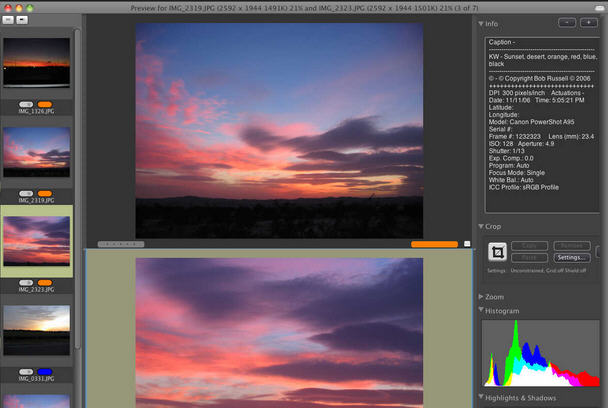
Task: Click the green zoom window button
Action: (x=30, y=8)
